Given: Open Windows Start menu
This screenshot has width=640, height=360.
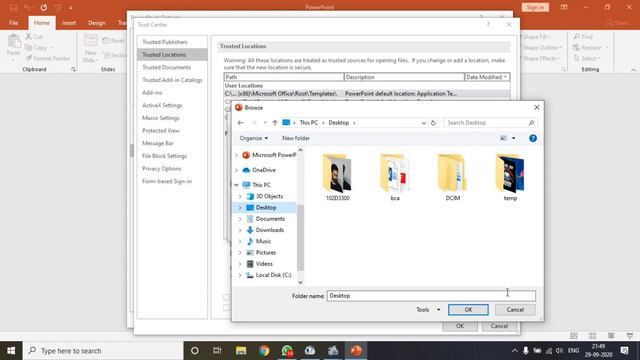Looking at the screenshot, I should click(x=11, y=351).
